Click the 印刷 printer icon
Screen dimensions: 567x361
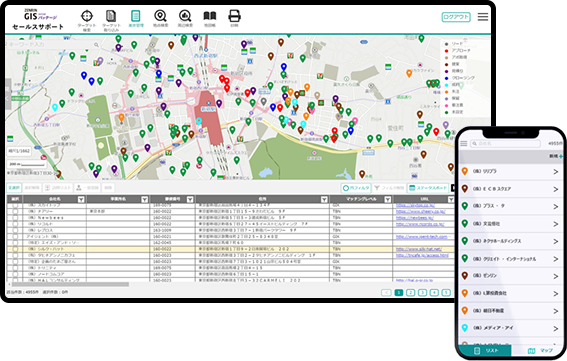pyautogui.click(x=234, y=16)
